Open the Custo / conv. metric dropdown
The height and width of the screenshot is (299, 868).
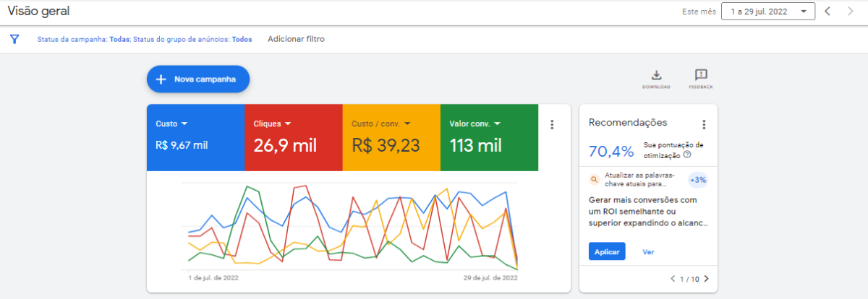tap(381, 123)
